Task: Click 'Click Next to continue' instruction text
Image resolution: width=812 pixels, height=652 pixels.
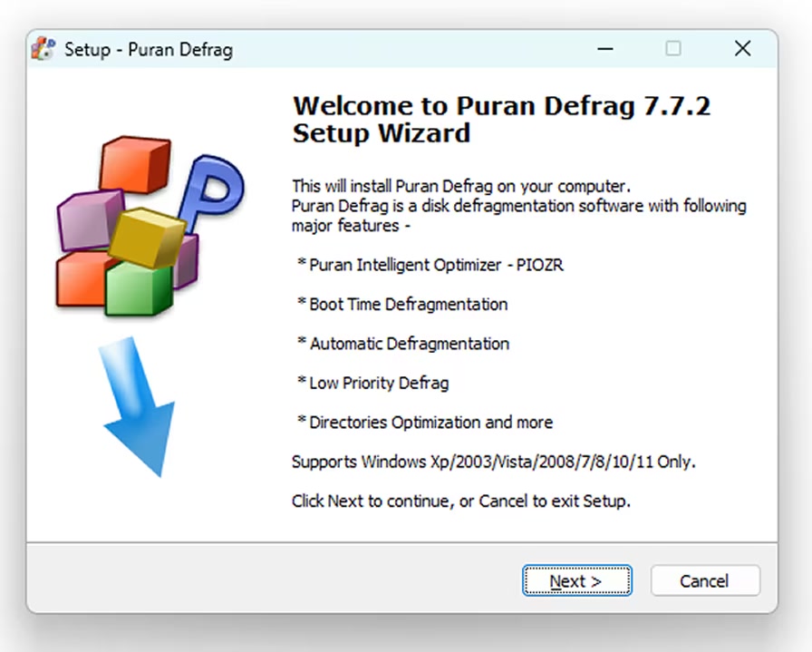Action: (461, 501)
